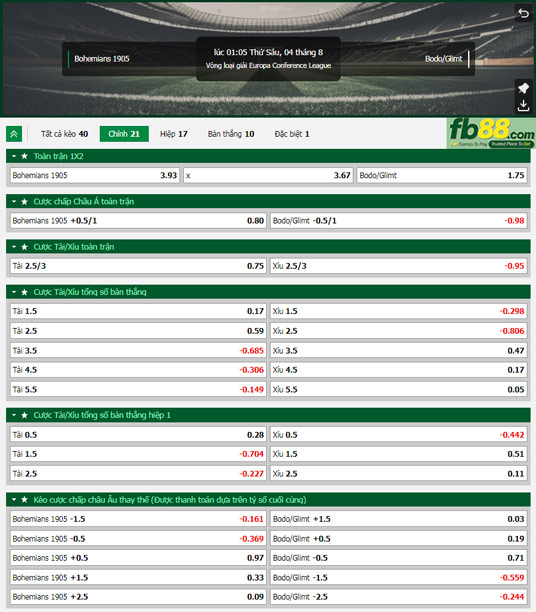Collapse Tài/Xỉu tổng số bàn thắng hiệp 1 section
The image size is (536, 612).
[x=14, y=415]
